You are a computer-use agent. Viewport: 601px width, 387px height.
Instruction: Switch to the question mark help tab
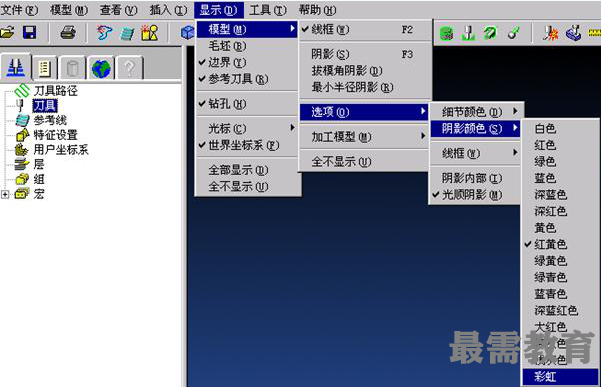pos(130,68)
